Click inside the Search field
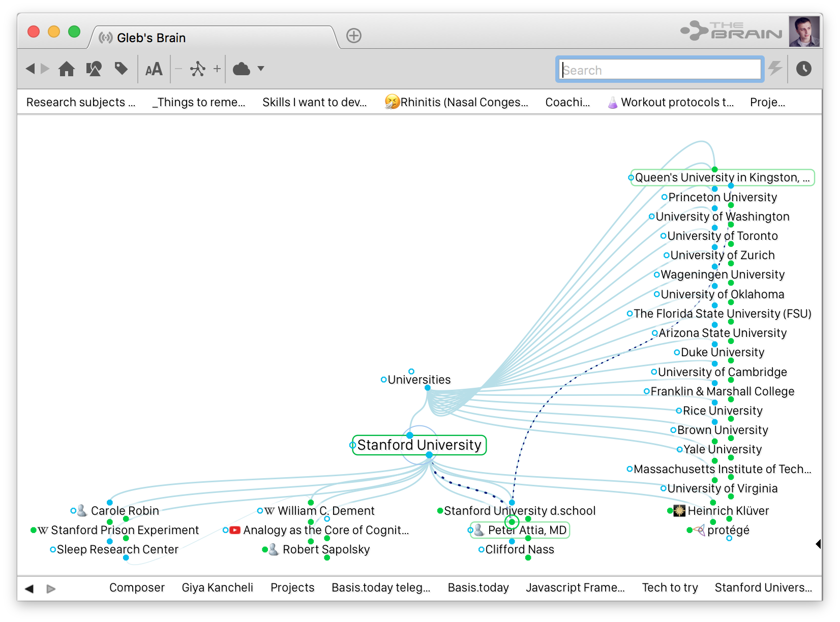The image size is (840, 622). tap(660, 70)
